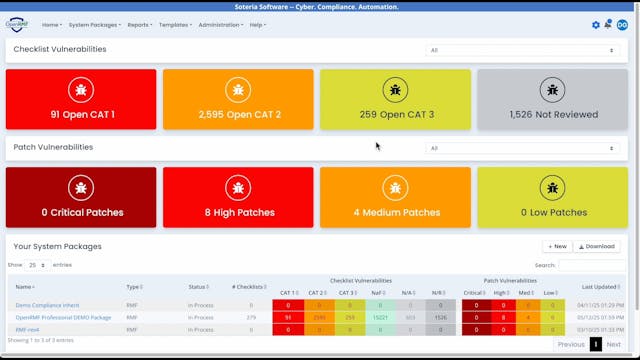Click the bug icon on the Critical Patches card
This screenshot has width=640, height=360.
click(x=81, y=188)
